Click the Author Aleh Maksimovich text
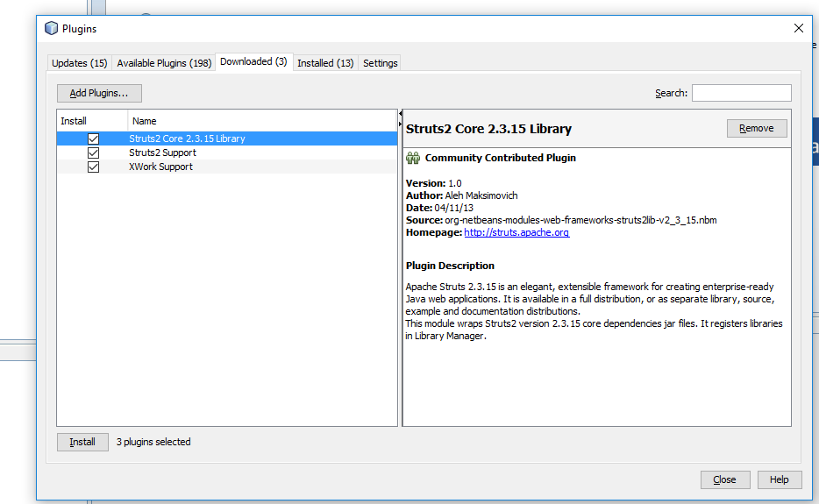This screenshot has height=504, width=819. [462, 195]
